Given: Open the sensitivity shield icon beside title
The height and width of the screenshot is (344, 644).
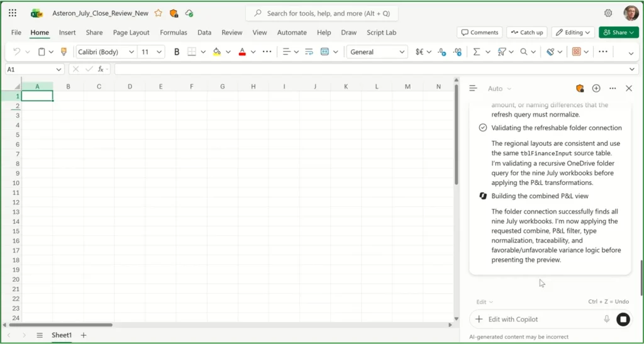Looking at the screenshot, I should [174, 13].
